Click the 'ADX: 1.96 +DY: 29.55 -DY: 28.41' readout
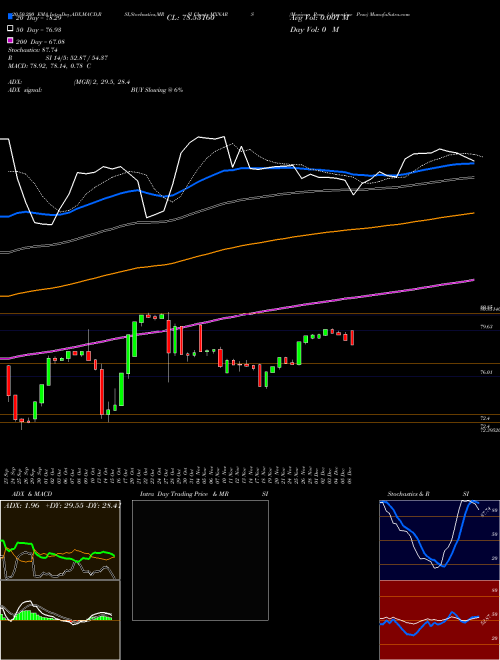 (x=62, y=505)
